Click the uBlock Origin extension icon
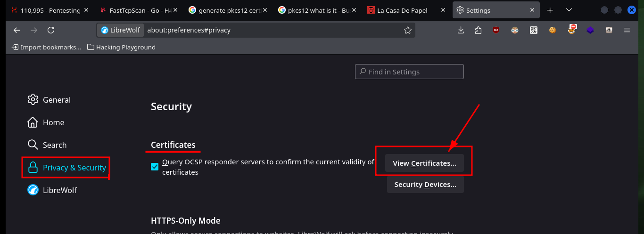644x234 pixels. (496, 30)
